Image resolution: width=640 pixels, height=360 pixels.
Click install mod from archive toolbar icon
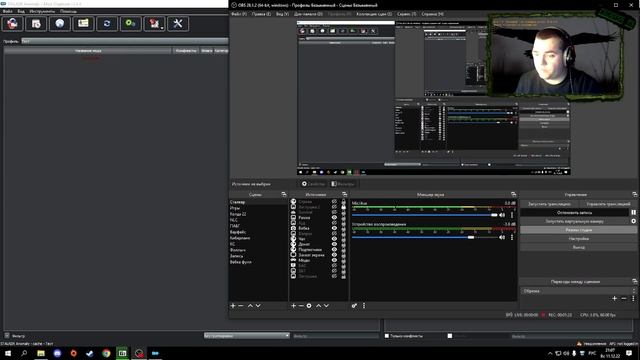tap(36, 24)
